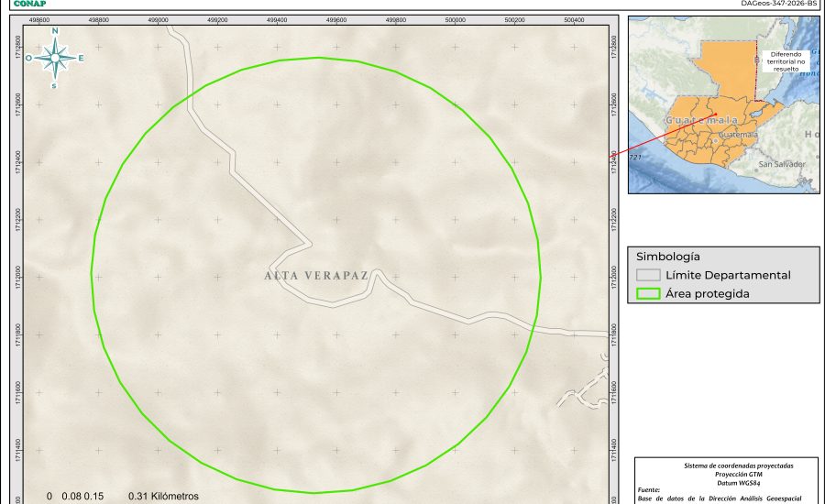Screen dimensions: 825x504
Task: Click the 0.31 Kilómetros scale bar label
Action: coord(163,497)
